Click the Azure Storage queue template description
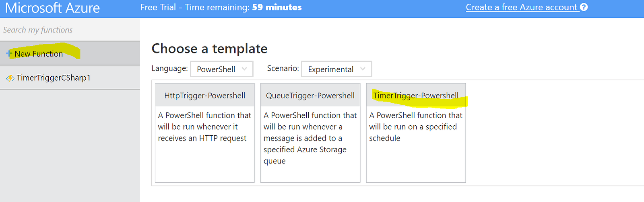 coord(310,138)
